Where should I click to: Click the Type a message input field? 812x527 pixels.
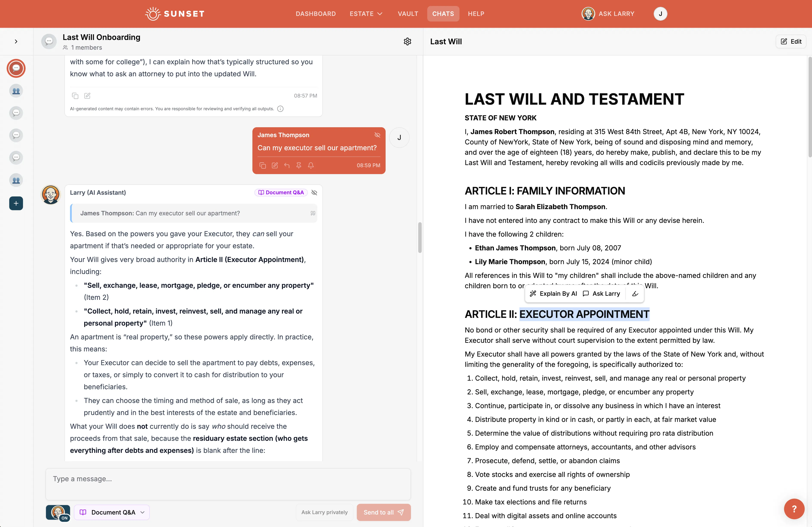pos(228,484)
